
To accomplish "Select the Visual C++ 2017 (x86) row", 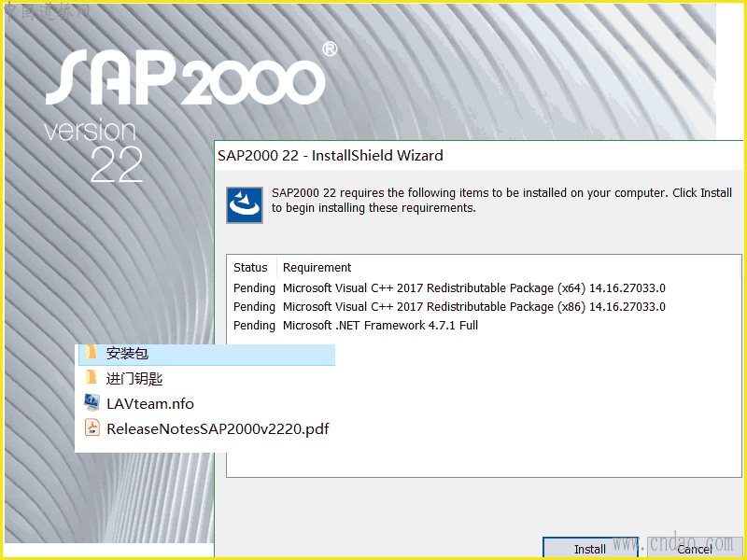I will coord(449,307).
